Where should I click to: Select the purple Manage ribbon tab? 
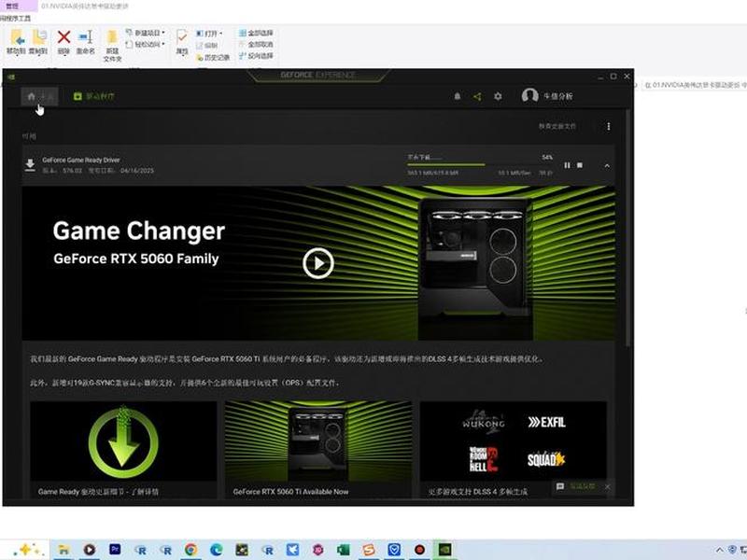17,6
